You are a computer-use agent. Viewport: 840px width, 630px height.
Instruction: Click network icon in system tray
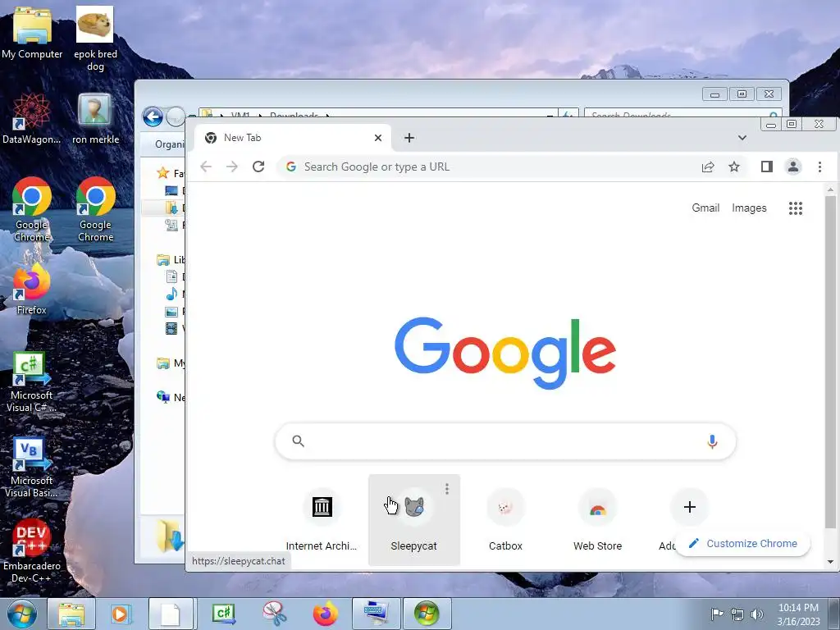point(737,614)
